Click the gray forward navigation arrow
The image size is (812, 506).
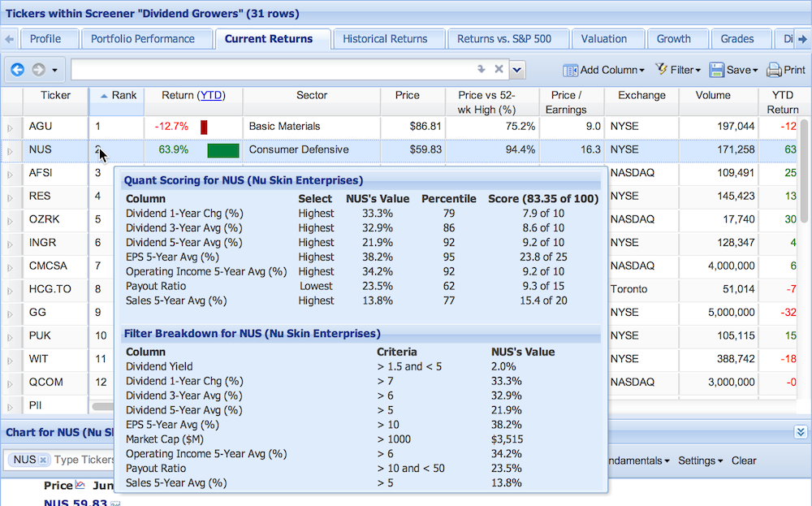point(38,69)
